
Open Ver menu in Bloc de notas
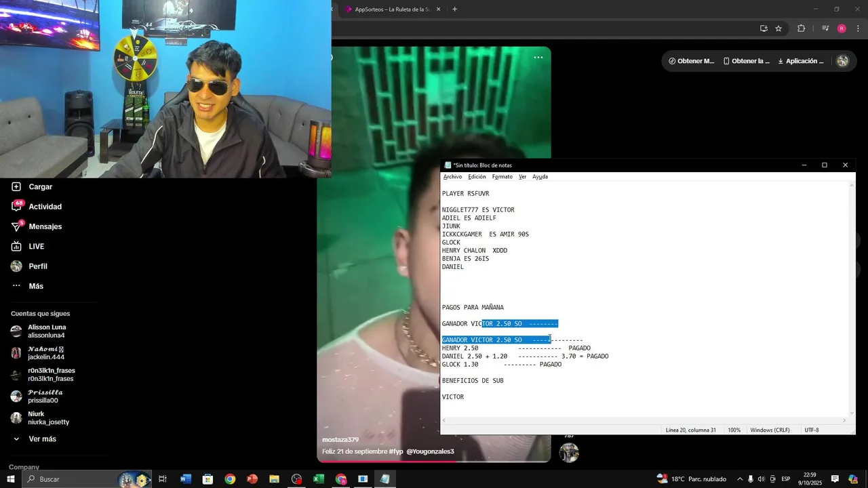pos(522,177)
